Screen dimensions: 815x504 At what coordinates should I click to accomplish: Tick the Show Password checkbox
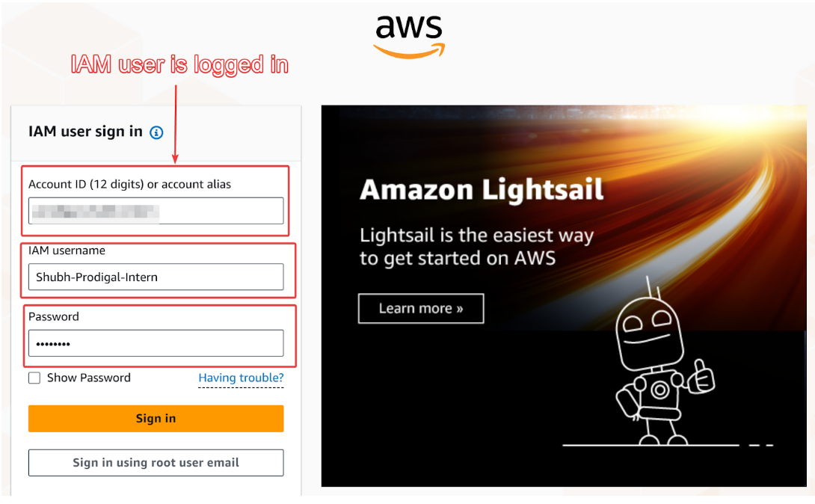(x=34, y=378)
